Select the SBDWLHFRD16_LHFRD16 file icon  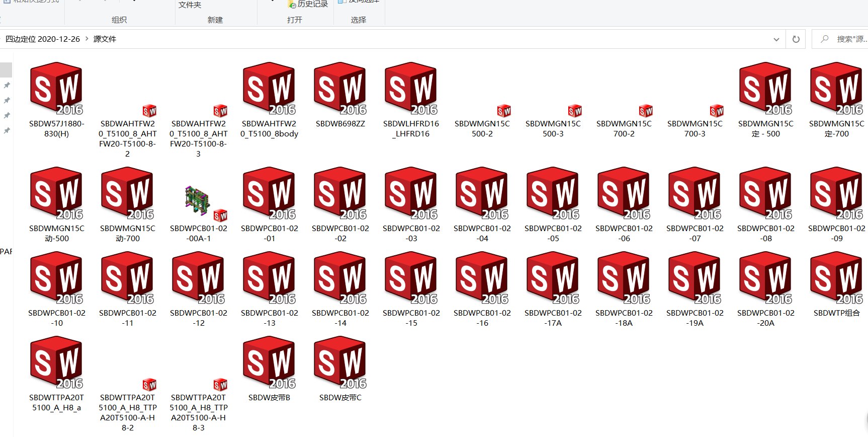click(x=411, y=89)
